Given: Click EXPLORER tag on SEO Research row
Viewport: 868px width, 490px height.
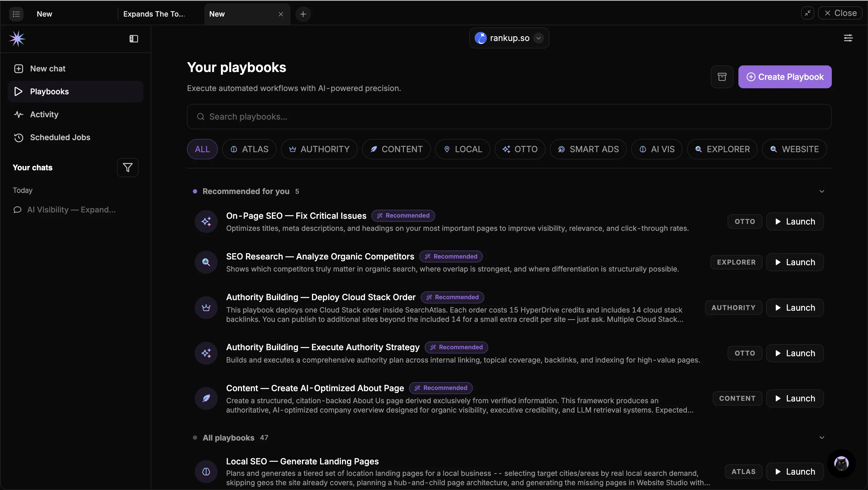Looking at the screenshot, I should pos(736,262).
